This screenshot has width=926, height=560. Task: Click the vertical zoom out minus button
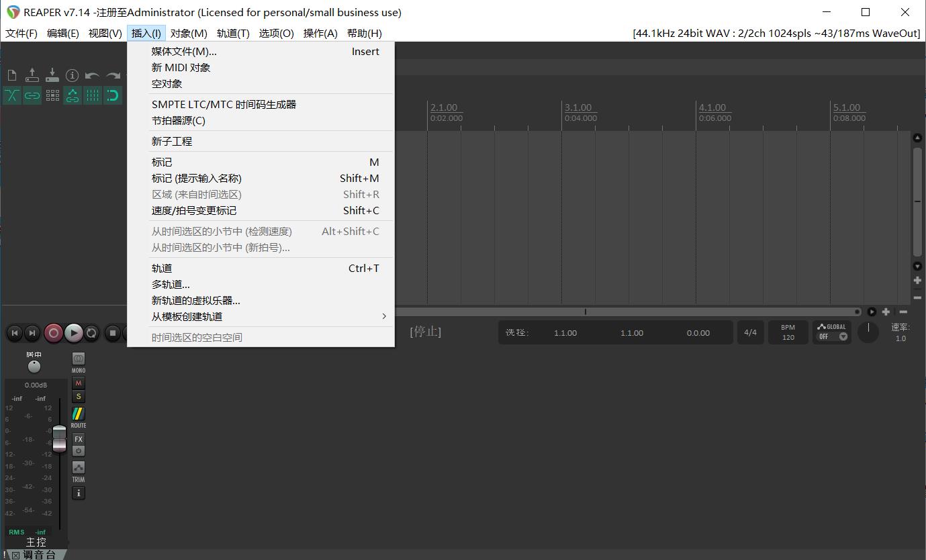917,297
